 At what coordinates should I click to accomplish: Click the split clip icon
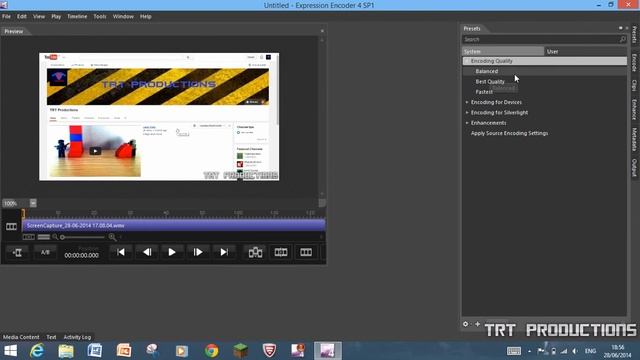pyautogui.click(x=281, y=252)
